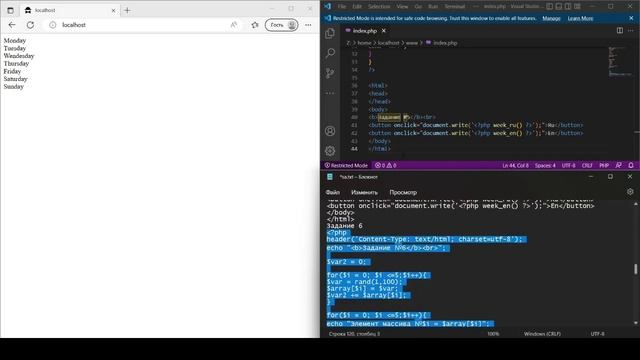Click Notepad vertical scrollbar thumb

[635, 269]
